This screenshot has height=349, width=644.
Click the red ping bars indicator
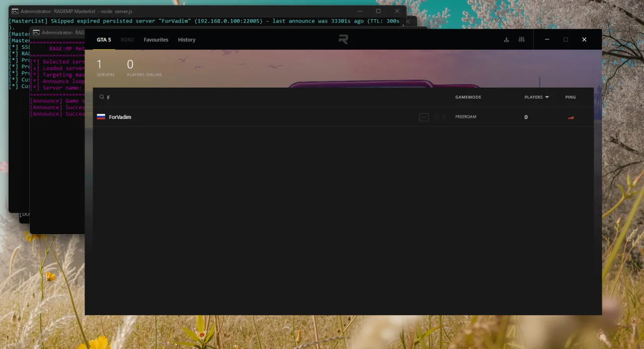571,117
